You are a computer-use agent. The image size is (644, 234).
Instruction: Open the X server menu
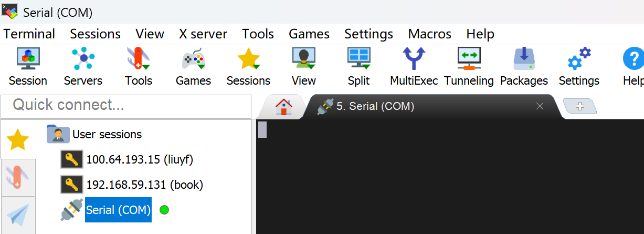[203, 34]
